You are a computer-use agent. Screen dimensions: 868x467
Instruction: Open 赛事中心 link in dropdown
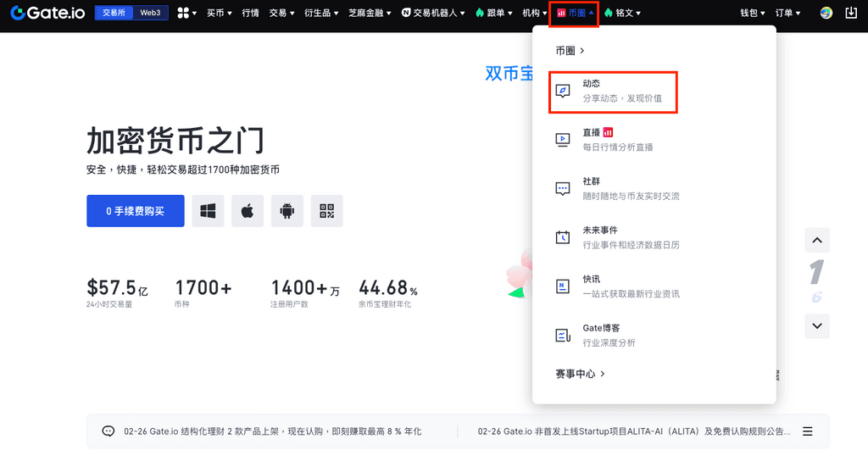click(581, 373)
